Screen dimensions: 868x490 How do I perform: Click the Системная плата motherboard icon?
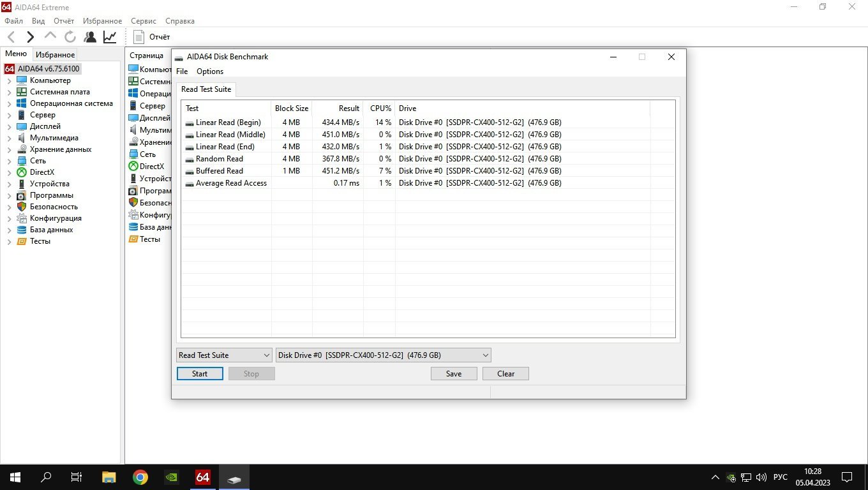pos(22,92)
